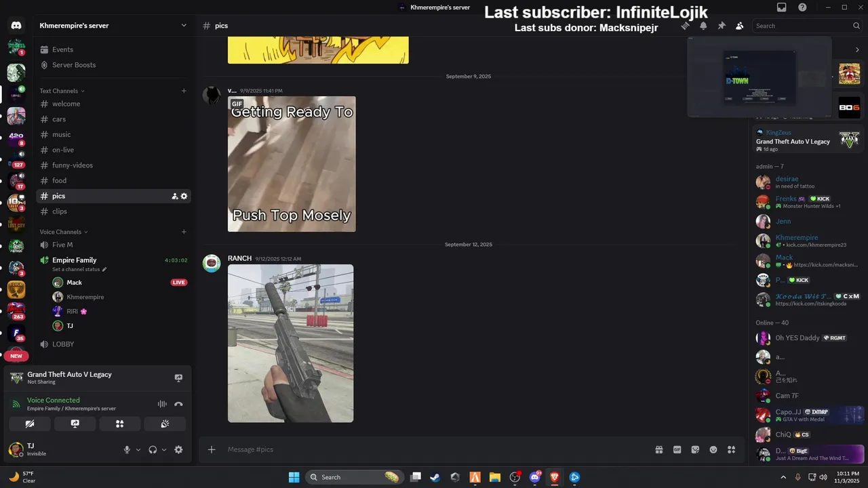
Task: Open the Help question mark icon
Action: [x=803, y=7]
